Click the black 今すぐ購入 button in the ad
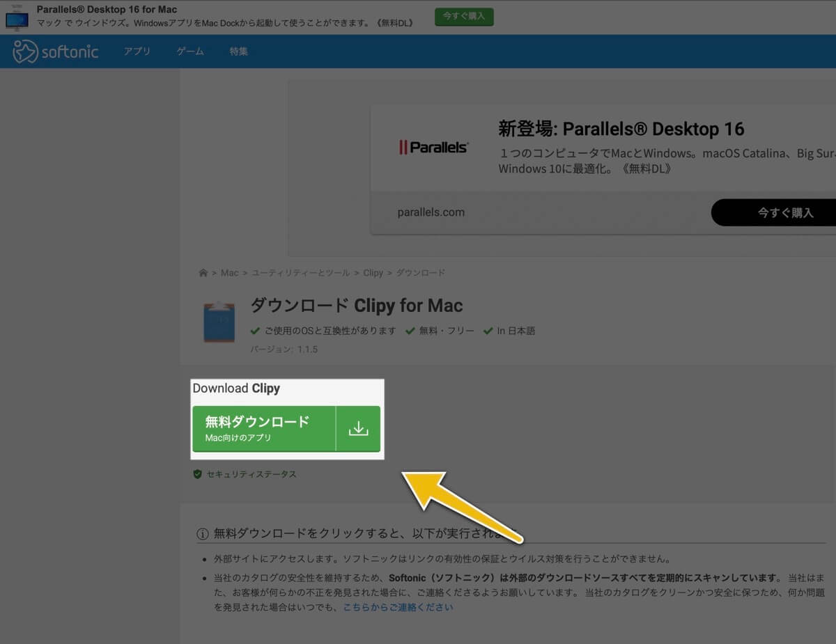 click(x=773, y=212)
